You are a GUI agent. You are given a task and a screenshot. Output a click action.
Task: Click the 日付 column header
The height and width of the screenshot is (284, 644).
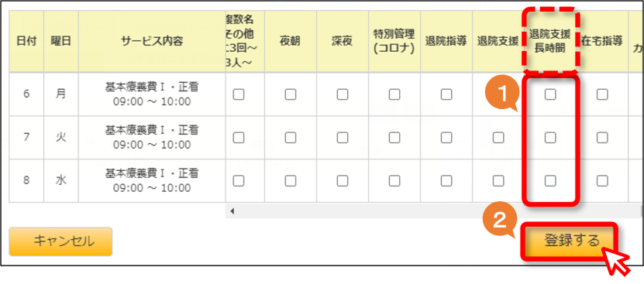point(26,42)
